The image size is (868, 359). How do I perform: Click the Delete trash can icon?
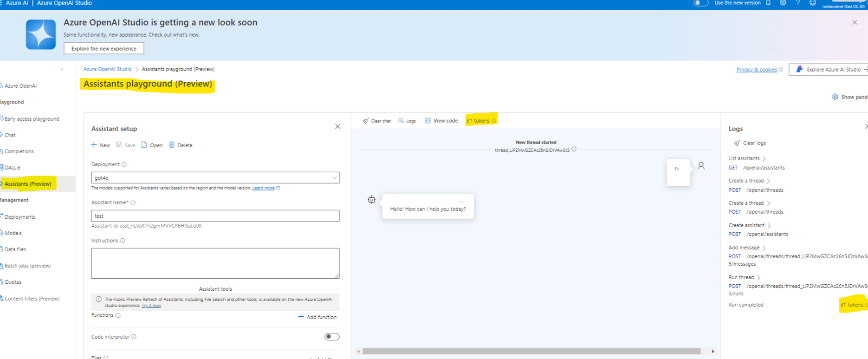click(x=172, y=145)
